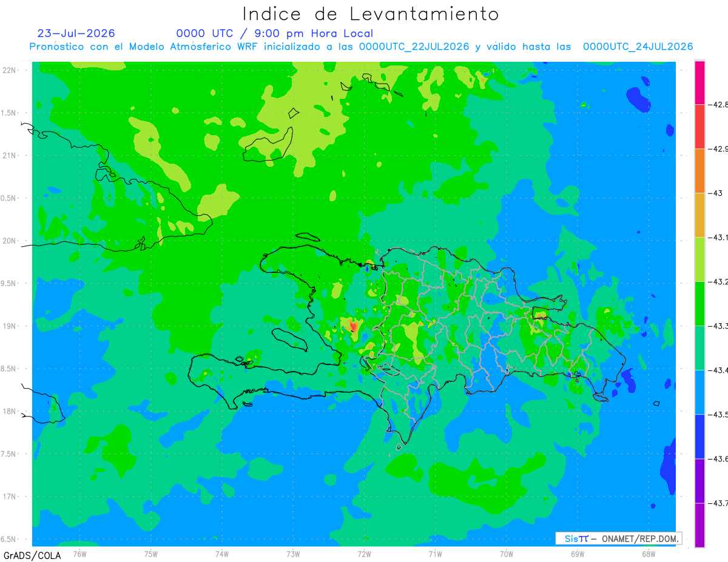The image size is (728, 562).
Task: Click the "-43.4" colorbar value
Action: click(x=718, y=370)
